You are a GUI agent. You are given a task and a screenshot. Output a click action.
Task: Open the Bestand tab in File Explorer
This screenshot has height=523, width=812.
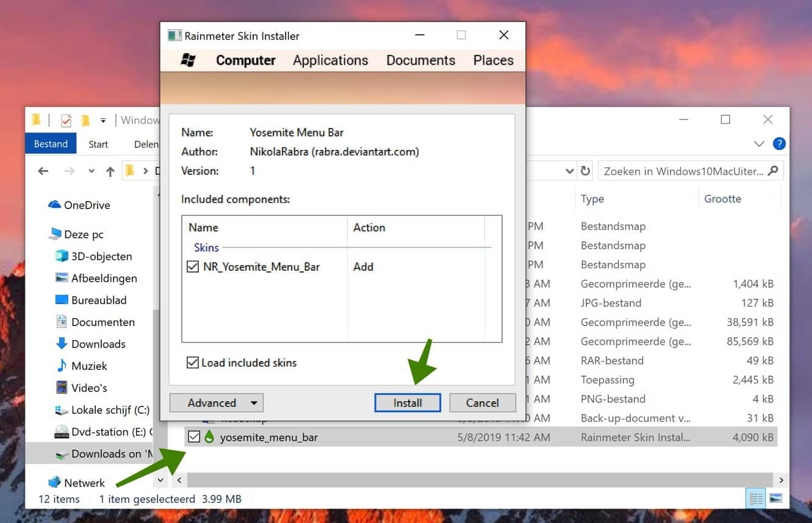click(x=51, y=144)
